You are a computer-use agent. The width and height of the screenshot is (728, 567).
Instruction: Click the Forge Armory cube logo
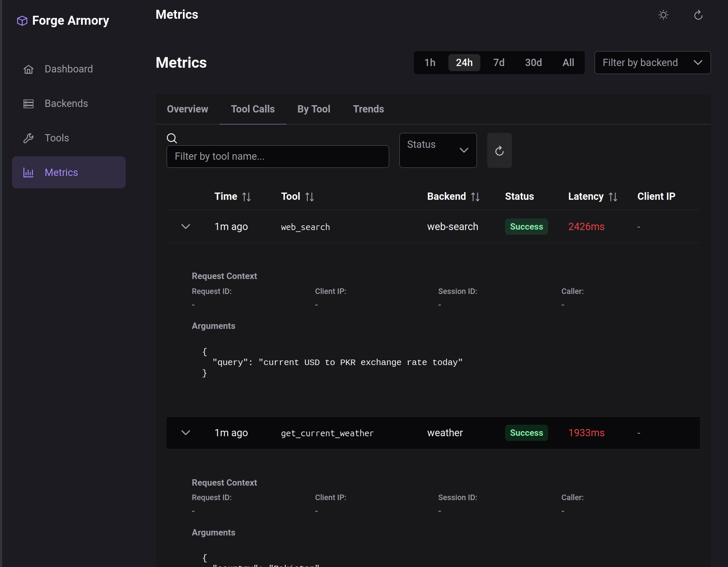[22, 20]
